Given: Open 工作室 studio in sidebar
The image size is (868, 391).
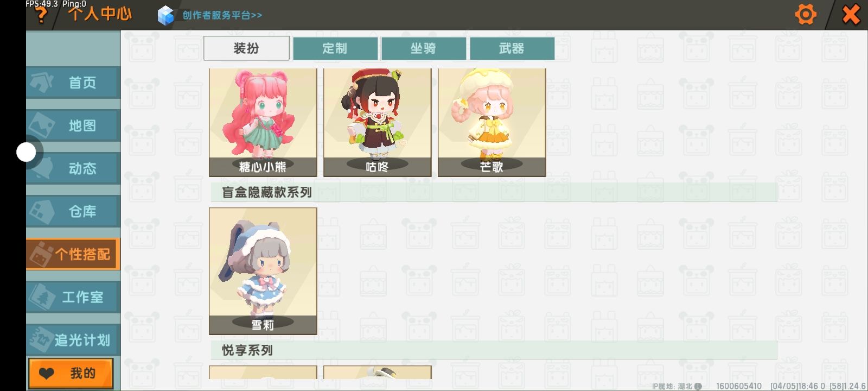Looking at the screenshot, I should (x=73, y=297).
